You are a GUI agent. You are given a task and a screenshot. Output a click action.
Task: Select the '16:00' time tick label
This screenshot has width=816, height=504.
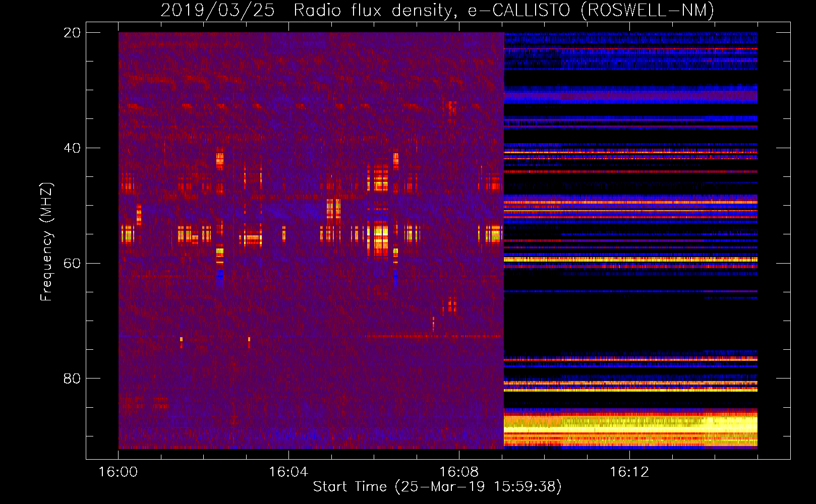pos(118,472)
